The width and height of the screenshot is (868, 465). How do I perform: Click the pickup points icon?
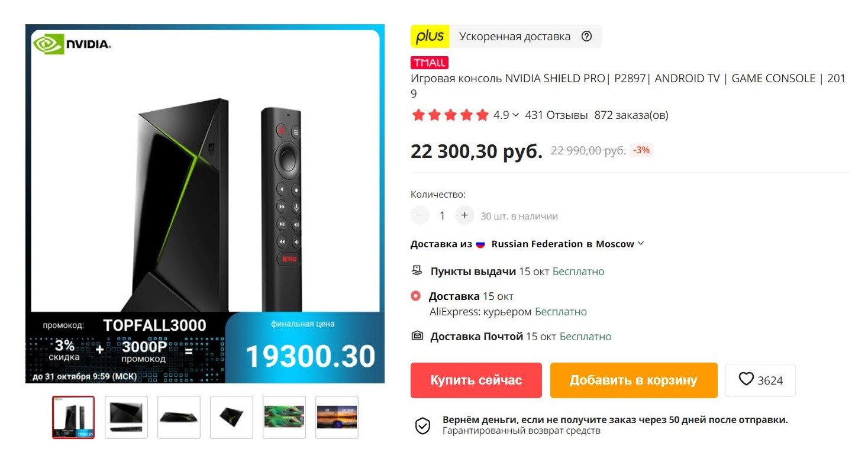click(x=417, y=271)
